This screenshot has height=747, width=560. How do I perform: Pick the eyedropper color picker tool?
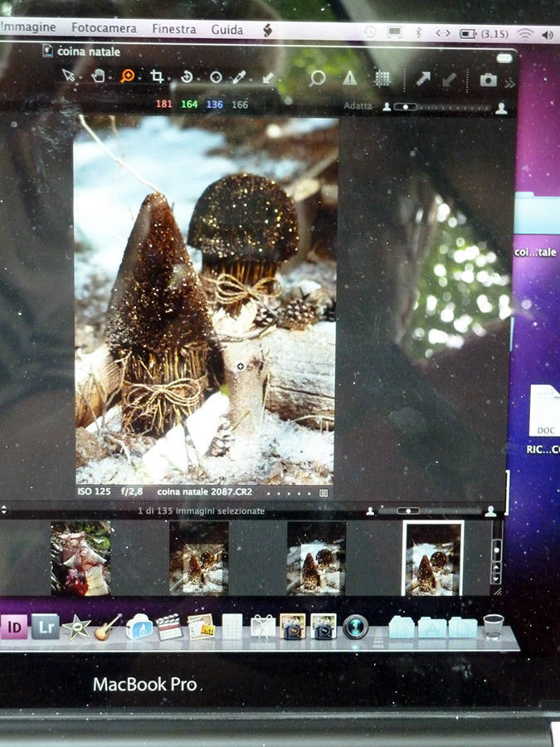(x=239, y=77)
